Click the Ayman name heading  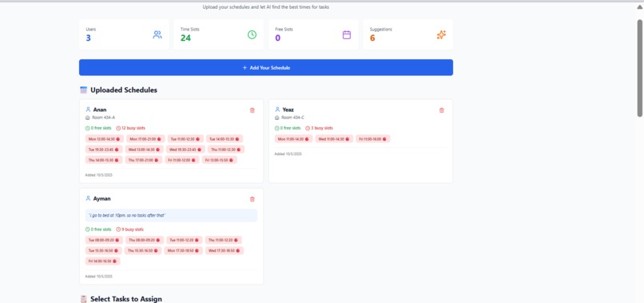[101, 198]
